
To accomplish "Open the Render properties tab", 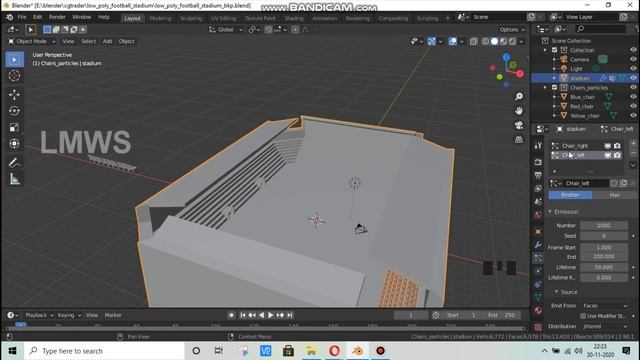I will [x=538, y=162].
